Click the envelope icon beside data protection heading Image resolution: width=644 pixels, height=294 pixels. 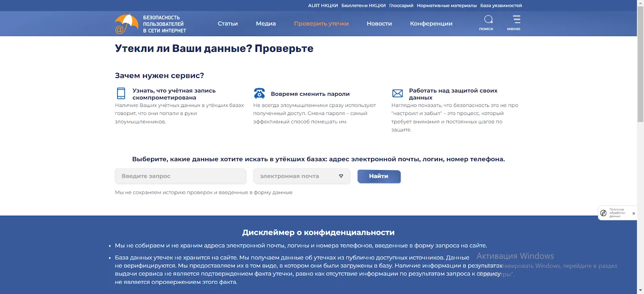coord(397,93)
